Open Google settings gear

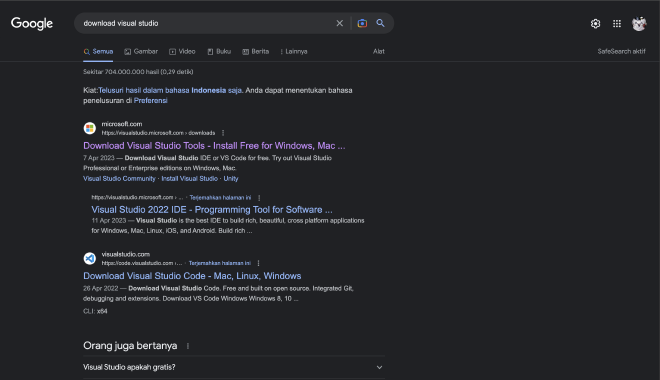pyautogui.click(x=595, y=24)
